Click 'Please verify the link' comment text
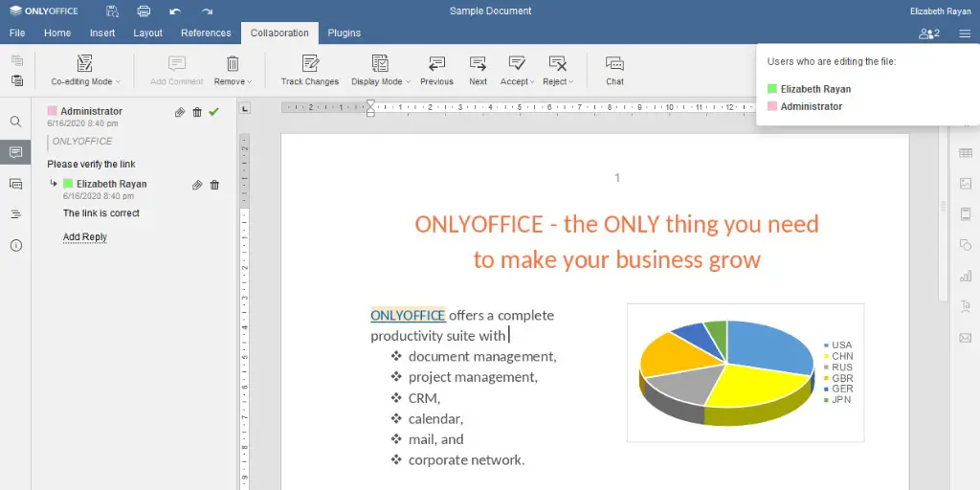 coord(91,165)
